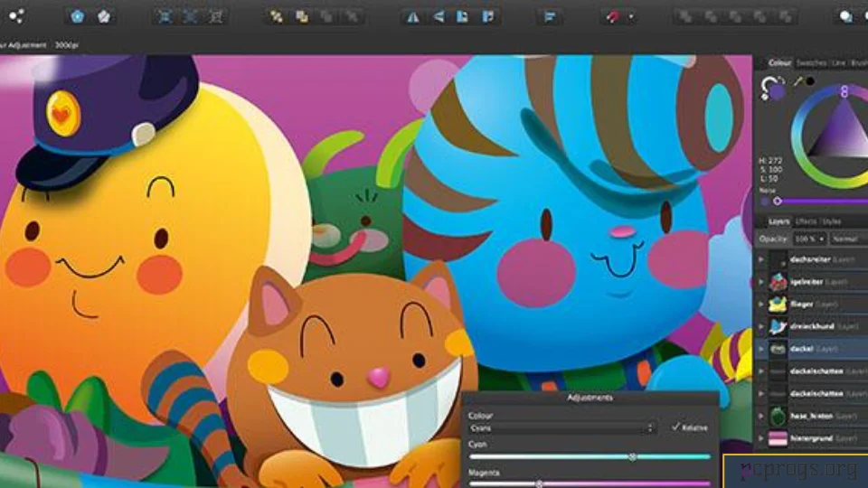868x488 pixels.
Task: Click the Divide boolean operation icon
Action: pyautogui.click(x=760, y=16)
